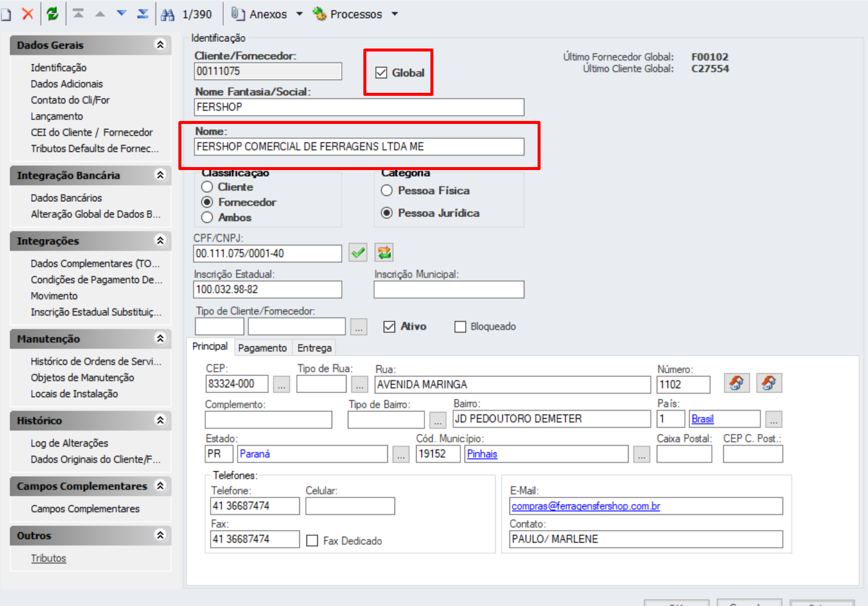
Task: Enable the Bloqueado checkbox
Action: click(x=460, y=327)
